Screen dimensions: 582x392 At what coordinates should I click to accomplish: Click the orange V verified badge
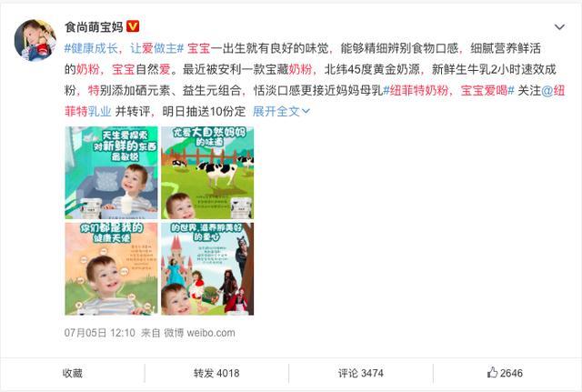point(133,26)
